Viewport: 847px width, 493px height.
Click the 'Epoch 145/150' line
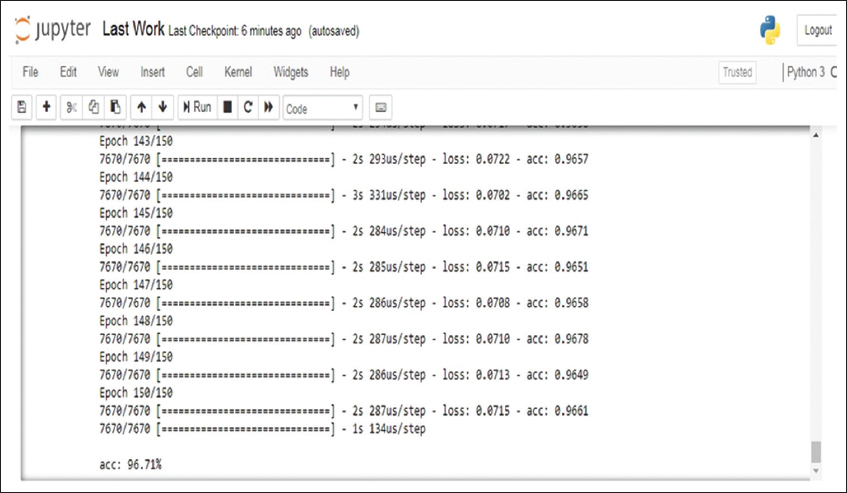[136, 213]
